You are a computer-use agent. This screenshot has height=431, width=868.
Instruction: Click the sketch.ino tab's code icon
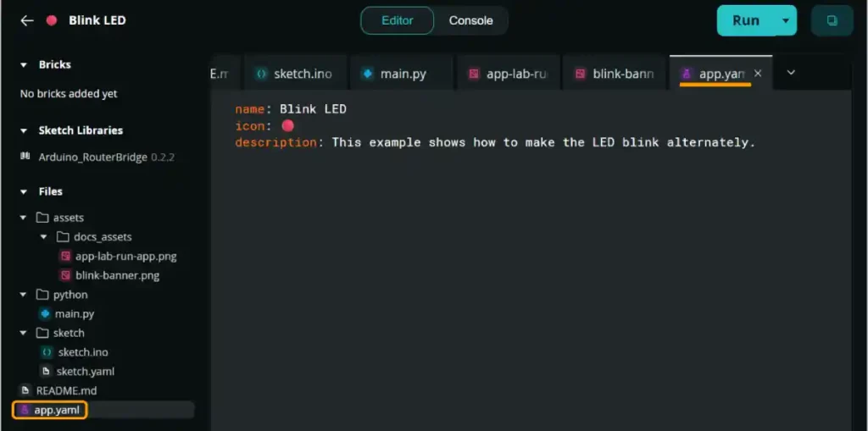coord(261,74)
